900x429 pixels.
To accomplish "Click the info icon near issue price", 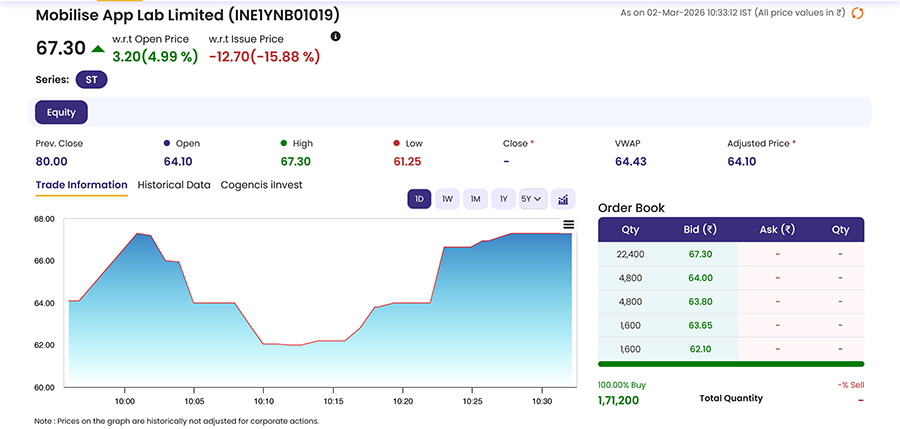I will (335, 37).
